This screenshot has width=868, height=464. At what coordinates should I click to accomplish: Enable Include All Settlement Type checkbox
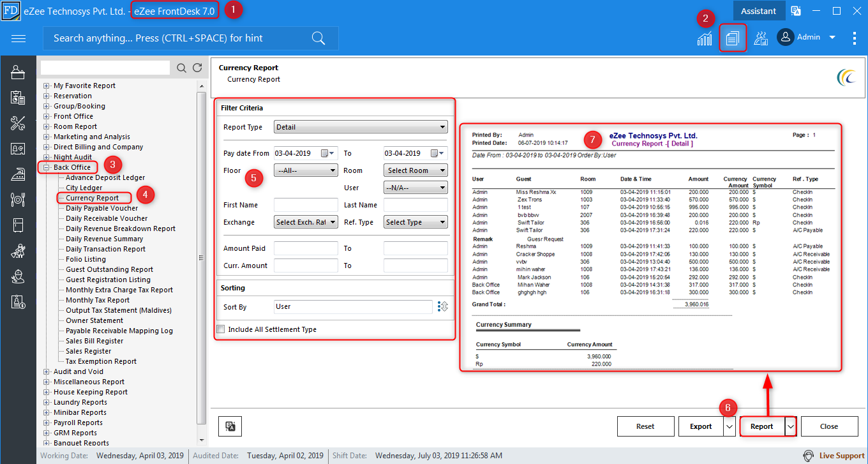(221, 329)
